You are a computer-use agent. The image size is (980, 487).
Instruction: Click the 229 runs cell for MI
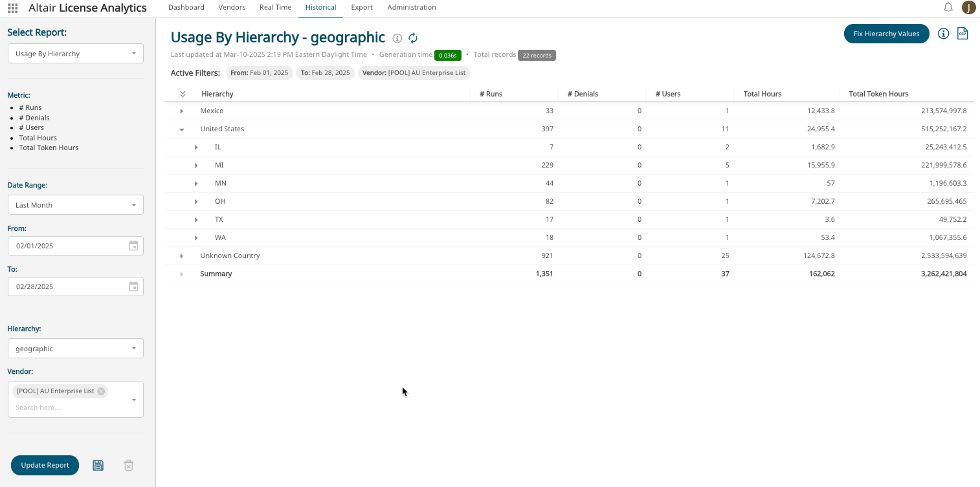click(x=547, y=166)
